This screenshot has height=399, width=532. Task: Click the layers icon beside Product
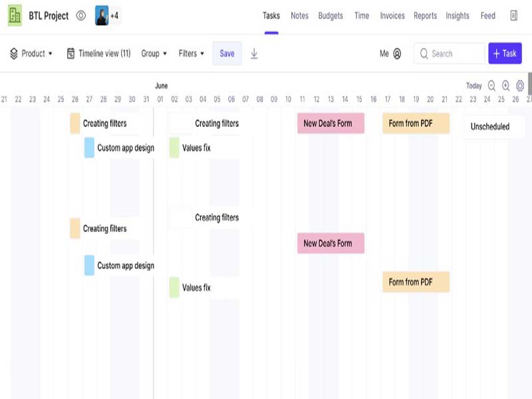coord(15,53)
